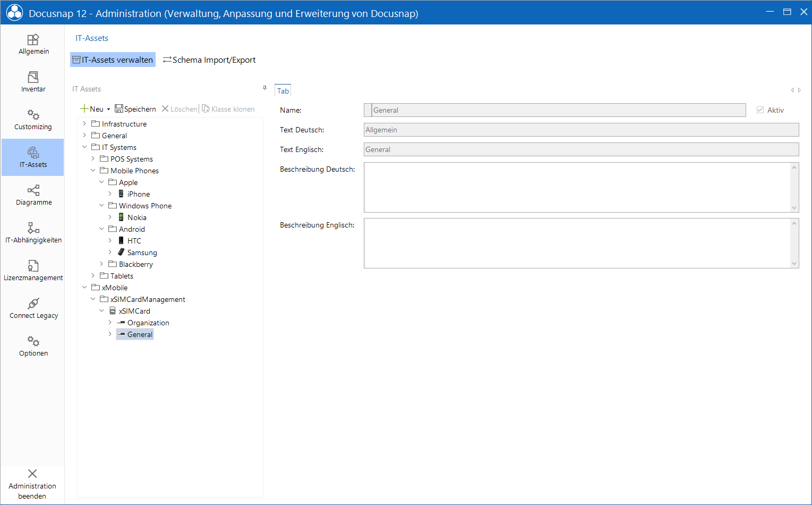Collapse the xMobile node

84,288
